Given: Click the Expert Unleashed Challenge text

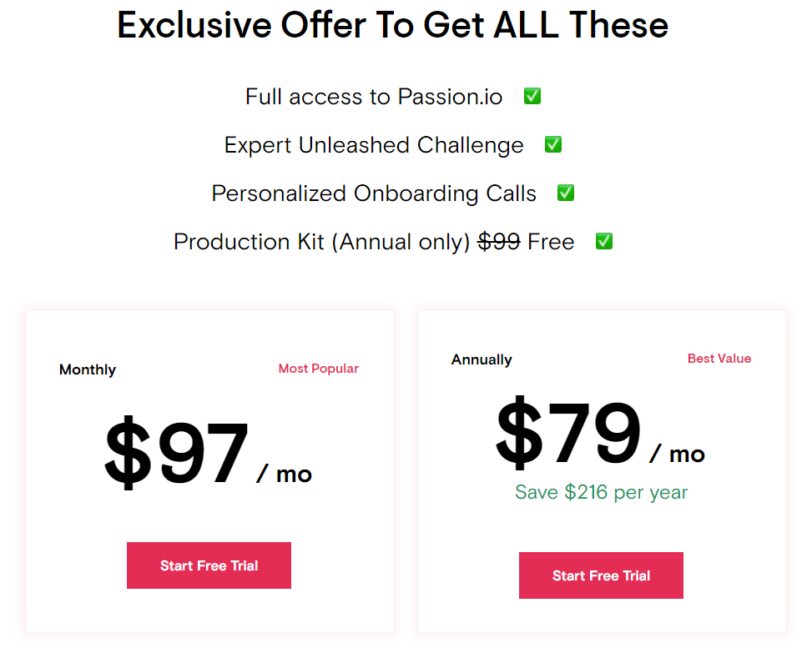Looking at the screenshot, I should 373,145.
